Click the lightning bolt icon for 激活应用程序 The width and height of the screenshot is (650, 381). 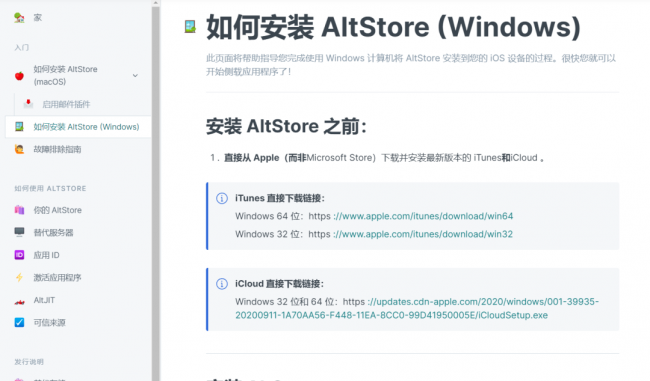pyautogui.click(x=19, y=277)
